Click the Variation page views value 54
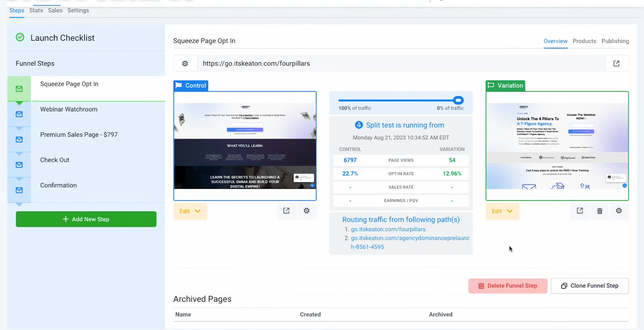This screenshot has height=330, width=644. (x=452, y=160)
